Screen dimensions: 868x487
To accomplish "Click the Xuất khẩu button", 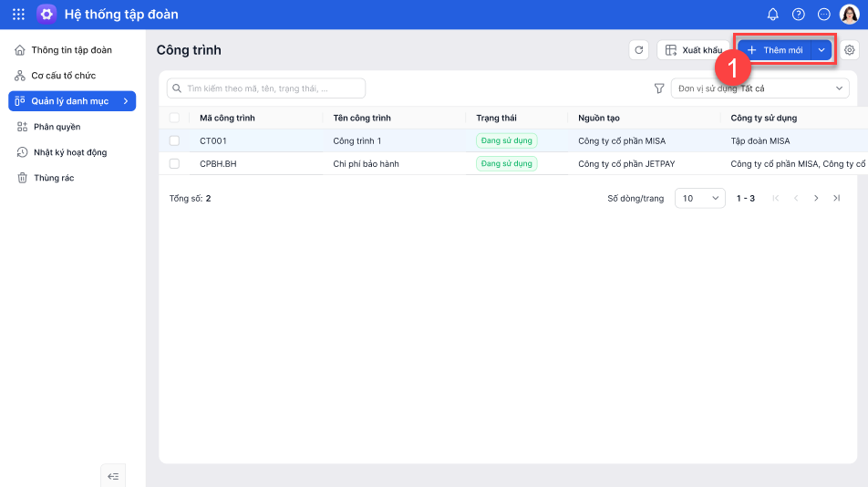I will coord(693,50).
